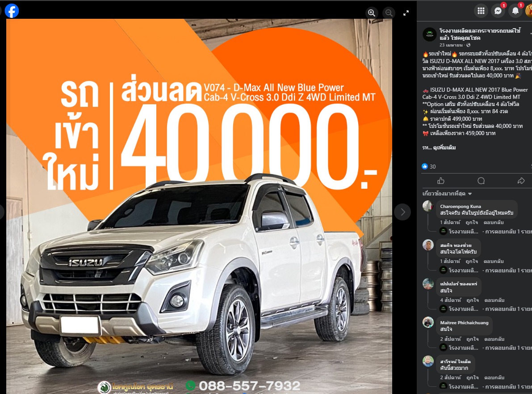The image size is (532, 394).
Task: Expand post text with ดูเพิ่มเติม
Action: click(x=444, y=148)
